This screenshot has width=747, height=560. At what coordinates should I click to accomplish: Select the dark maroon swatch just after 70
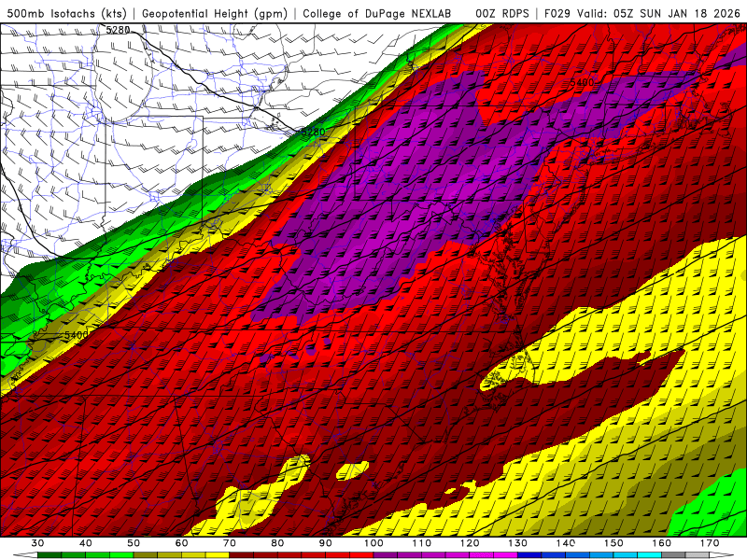pos(242,555)
